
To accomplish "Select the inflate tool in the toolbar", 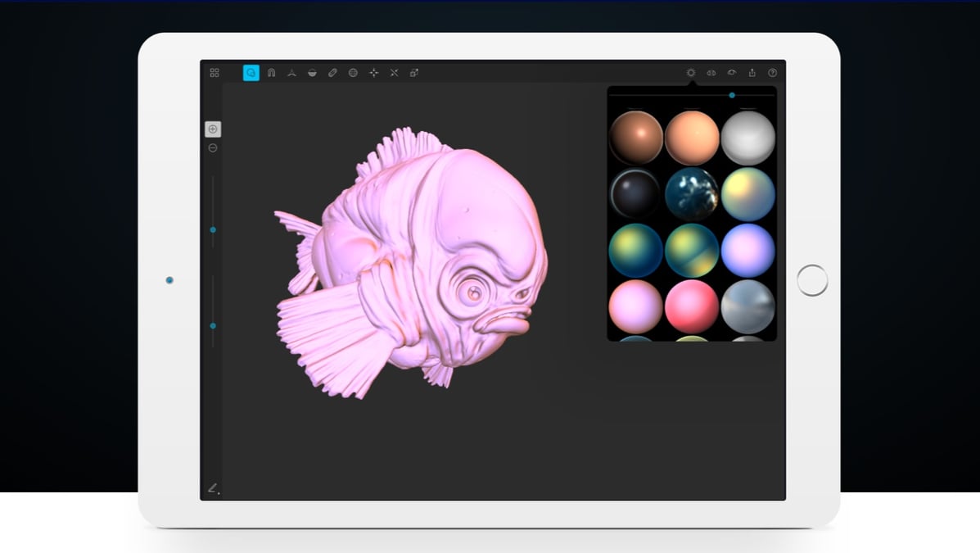I will point(353,73).
